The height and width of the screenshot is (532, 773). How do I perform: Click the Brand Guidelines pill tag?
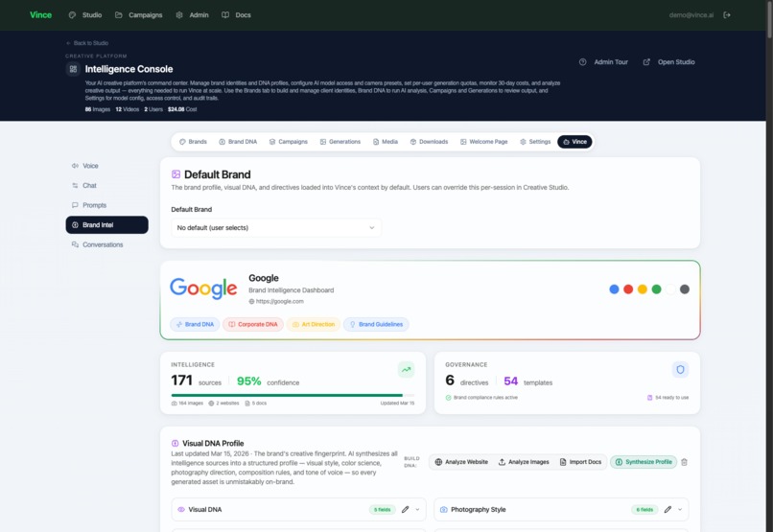tap(376, 324)
